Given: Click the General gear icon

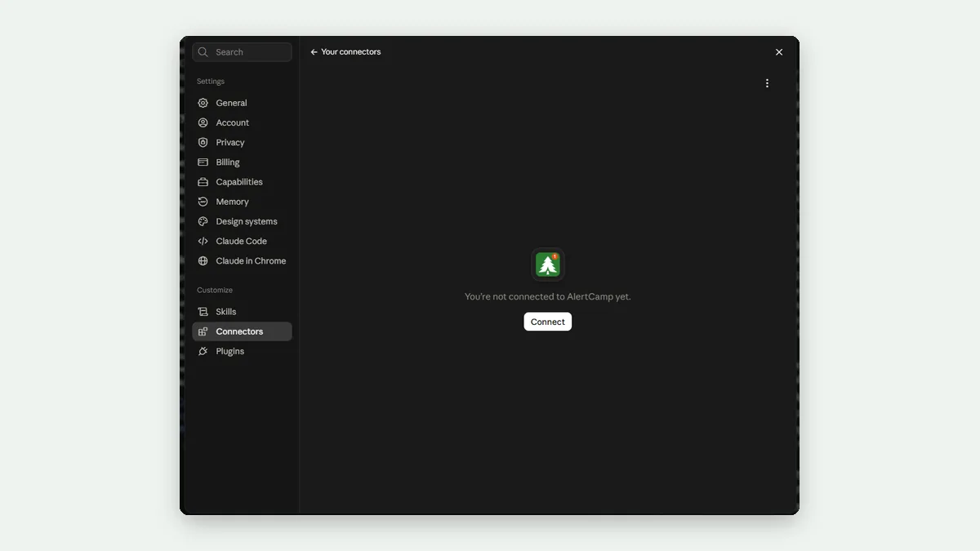Looking at the screenshot, I should [203, 103].
